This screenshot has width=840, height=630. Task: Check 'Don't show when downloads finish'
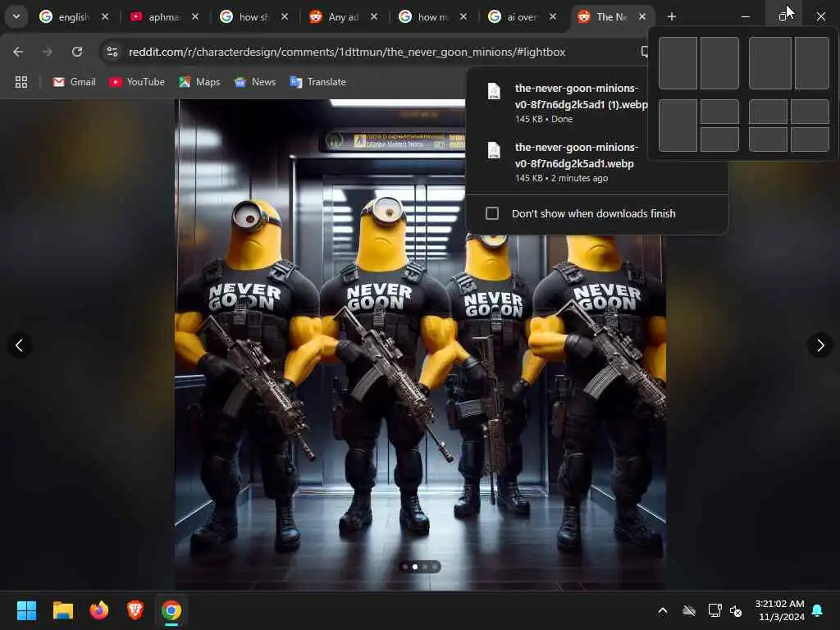click(x=492, y=213)
